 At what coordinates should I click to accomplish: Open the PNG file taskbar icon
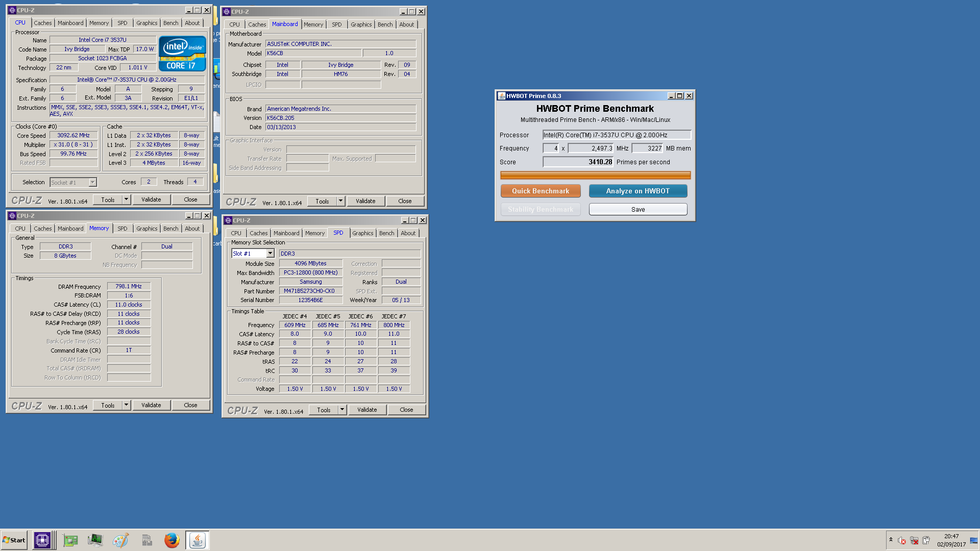146,540
